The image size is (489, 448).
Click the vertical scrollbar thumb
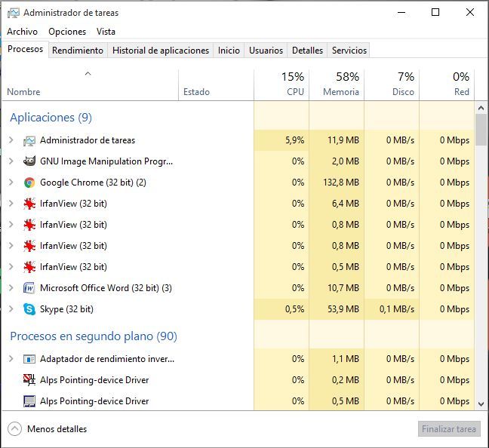pyautogui.click(x=481, y=130)
